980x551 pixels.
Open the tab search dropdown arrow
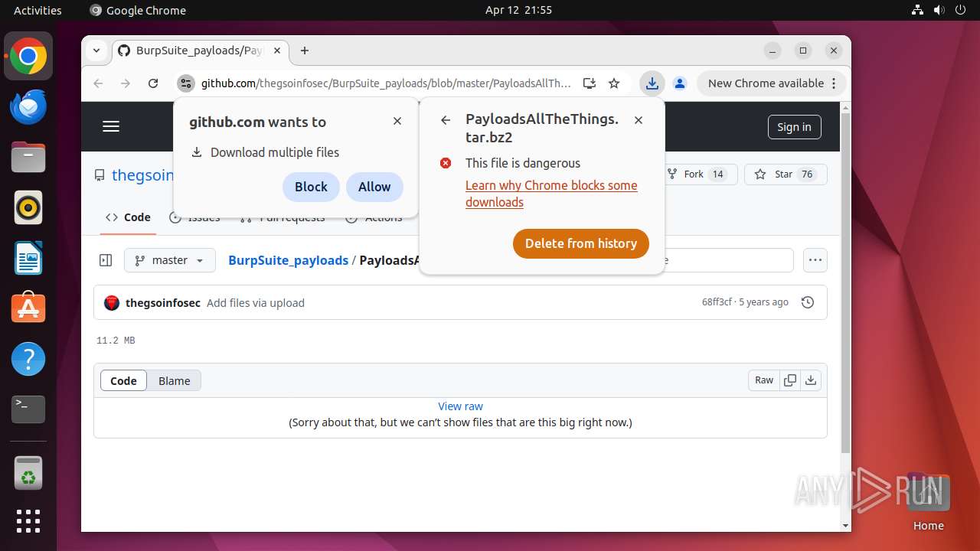[x=96, y=51]
